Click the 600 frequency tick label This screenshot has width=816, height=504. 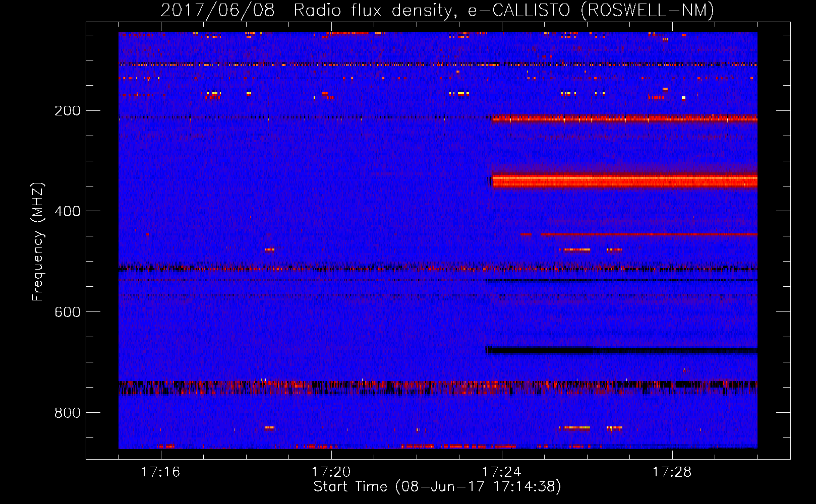pos(68,312)
